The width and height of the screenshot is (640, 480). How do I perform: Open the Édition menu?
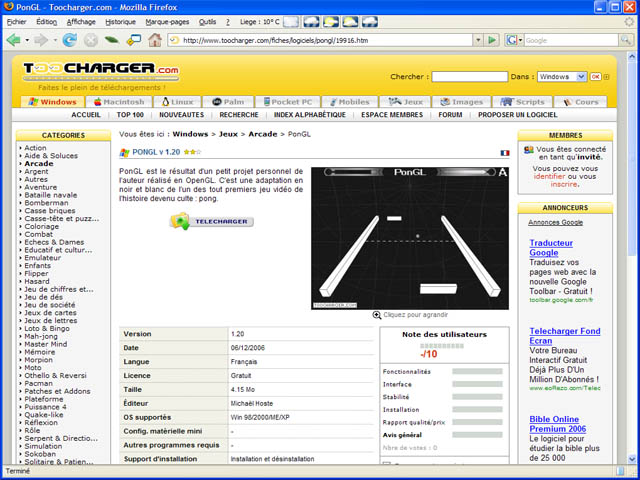coord(47,22)
